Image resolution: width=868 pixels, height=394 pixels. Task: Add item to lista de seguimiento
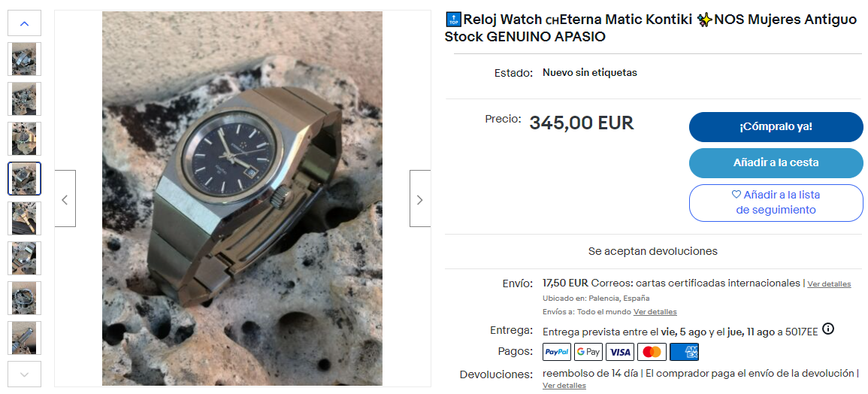click(776, 203)
